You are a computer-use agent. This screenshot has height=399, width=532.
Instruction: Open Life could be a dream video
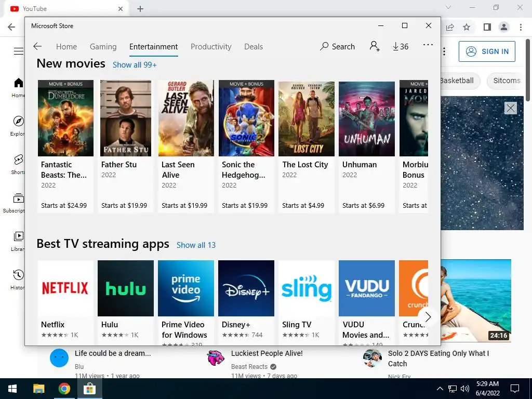(113, 353)
